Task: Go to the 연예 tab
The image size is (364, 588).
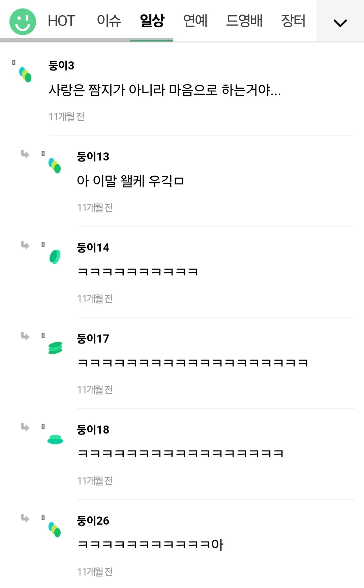Action: pyautogui.click(x=195, y=21)
